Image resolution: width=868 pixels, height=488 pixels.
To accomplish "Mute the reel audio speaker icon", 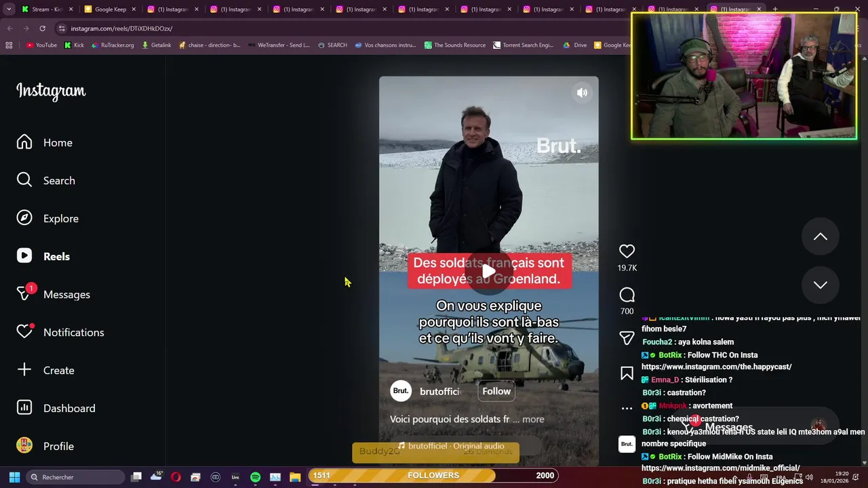I will pos(582,93).
